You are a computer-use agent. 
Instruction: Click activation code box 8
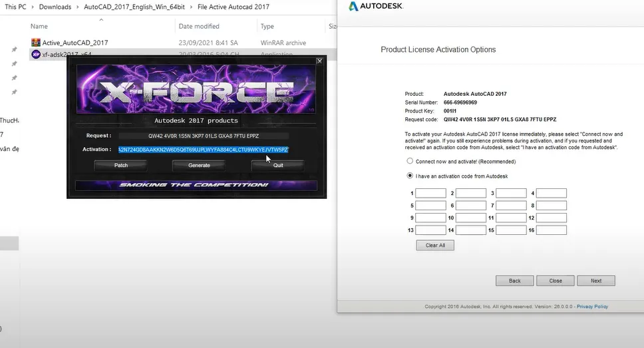pyautogui.click(x=551, y=206)
